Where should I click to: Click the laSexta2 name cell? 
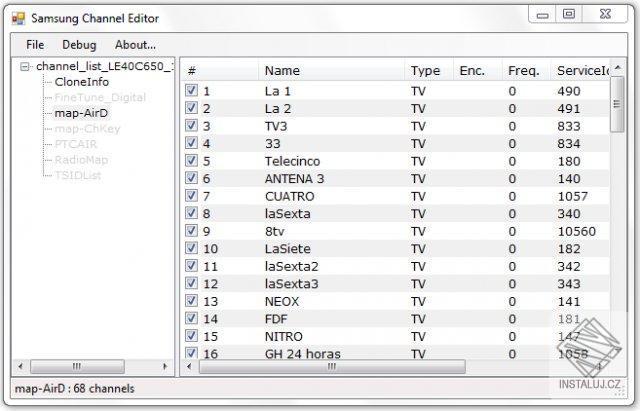291,267
